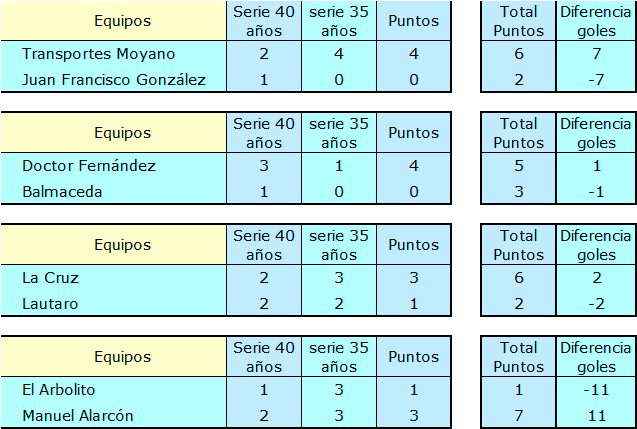Select Equipos header above El Arbolito
The width and height of the screenshot is (637, 429).
123,357
